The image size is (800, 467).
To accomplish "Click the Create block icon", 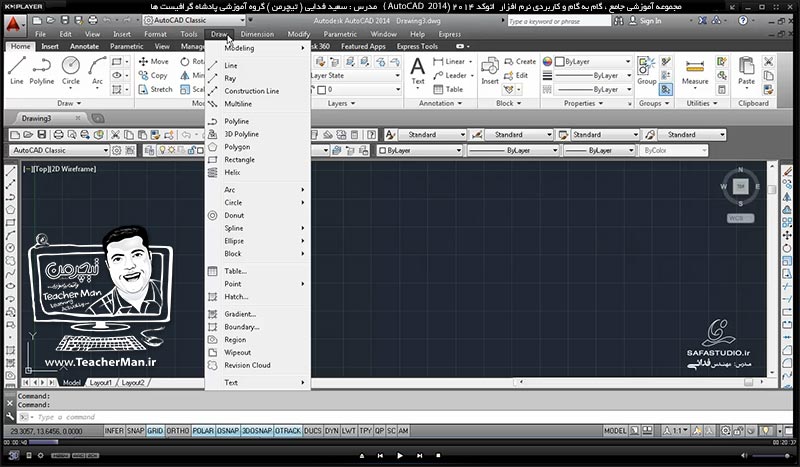I will [509, 61].
